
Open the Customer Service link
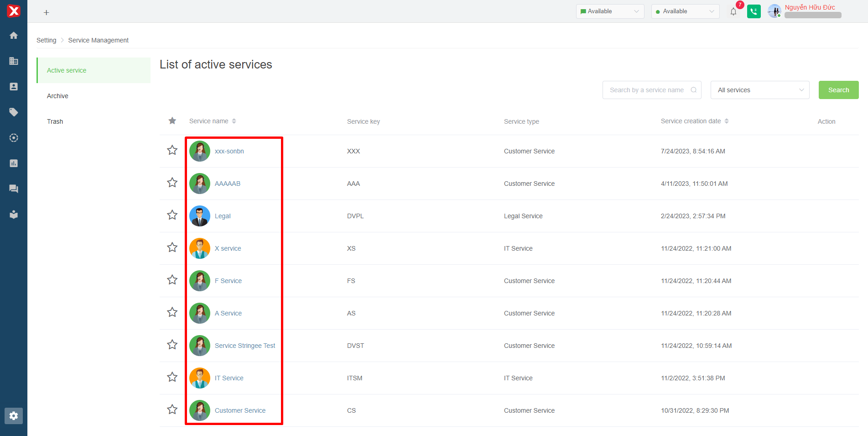pos(240,410)
